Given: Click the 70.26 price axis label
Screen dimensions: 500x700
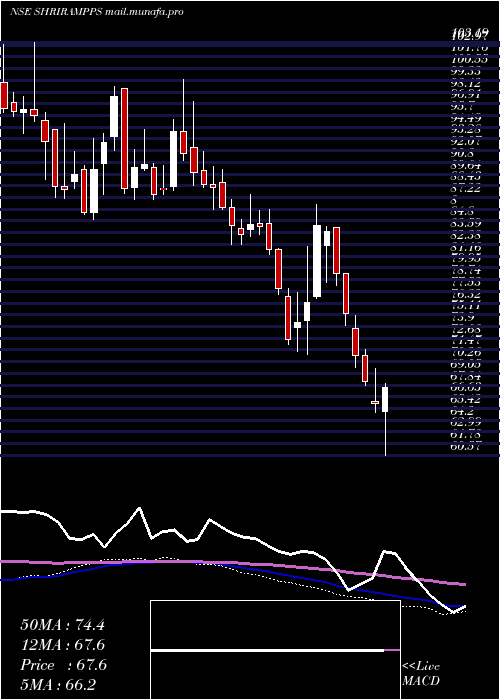Looking at the screenshot, I should (466, 353).
